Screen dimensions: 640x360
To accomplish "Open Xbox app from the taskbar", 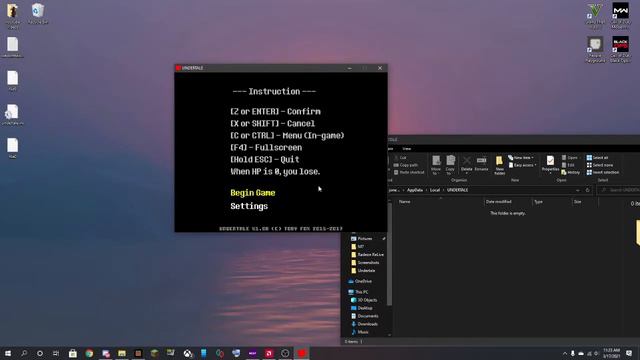I will 187,353.
